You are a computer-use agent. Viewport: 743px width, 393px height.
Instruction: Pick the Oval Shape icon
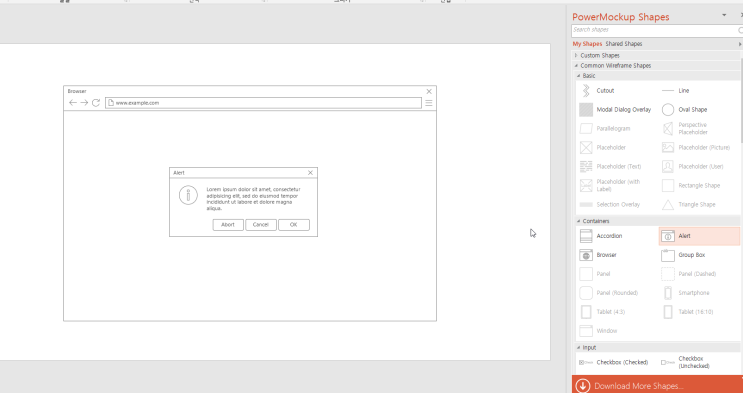tap(668, 110)
